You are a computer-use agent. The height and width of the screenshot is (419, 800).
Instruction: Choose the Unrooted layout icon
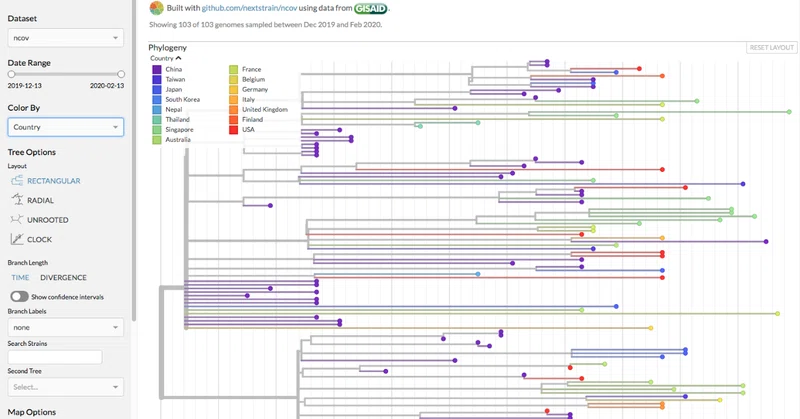17,219
